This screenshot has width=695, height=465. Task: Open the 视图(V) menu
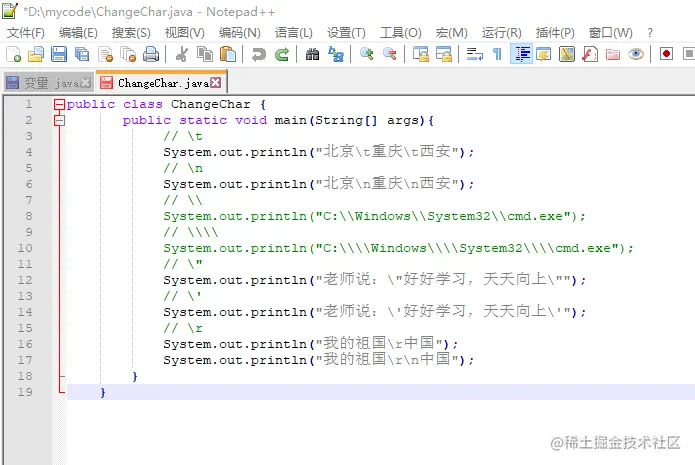(184, 32)
